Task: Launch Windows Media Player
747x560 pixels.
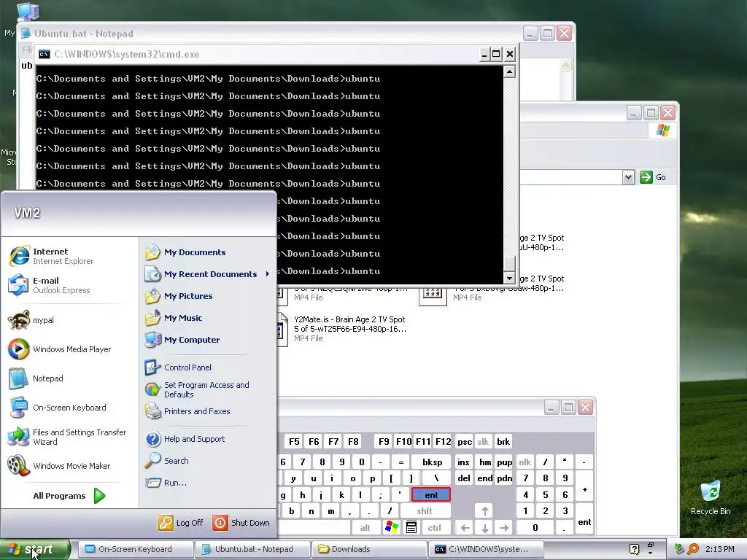Action: pos(60,349)
